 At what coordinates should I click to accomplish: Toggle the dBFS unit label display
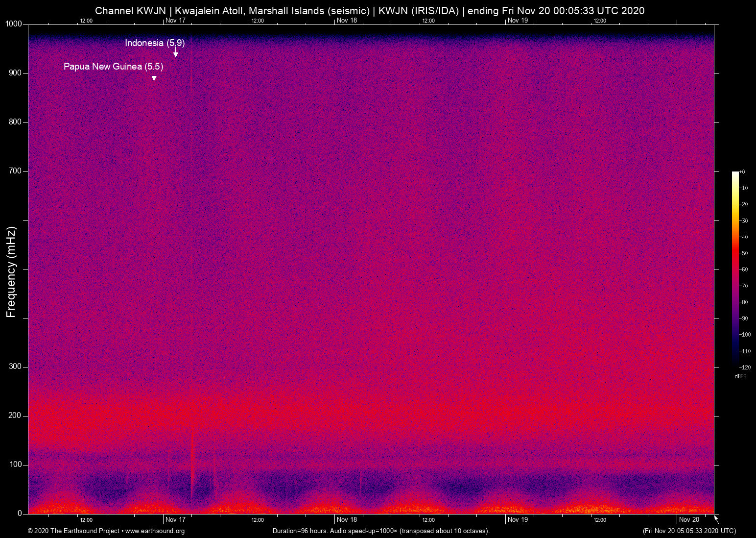point(741,376)
